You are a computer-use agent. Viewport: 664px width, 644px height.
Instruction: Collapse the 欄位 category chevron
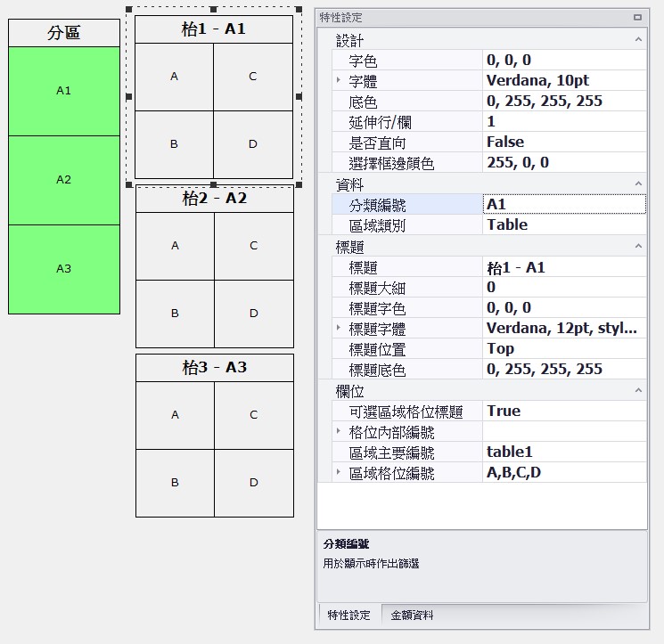pos(638,390)
